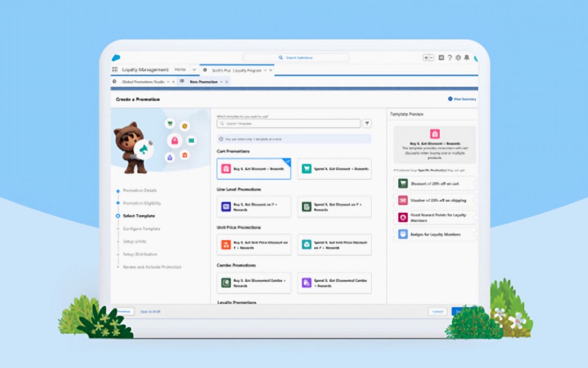Choose Buy X, Get Discount on Y + Rewards
588x368 pixels.
click(254, 207)
